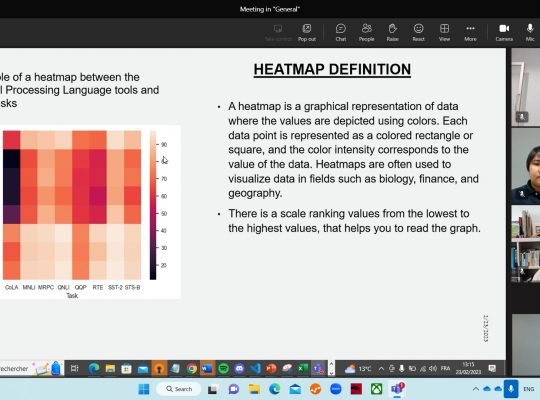
Task: Open Excel in the shared taskbar
Action: [x=303, y=369]
